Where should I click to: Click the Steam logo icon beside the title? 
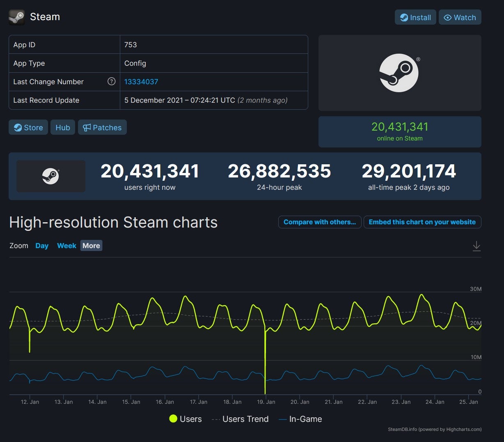pos(17,17)
